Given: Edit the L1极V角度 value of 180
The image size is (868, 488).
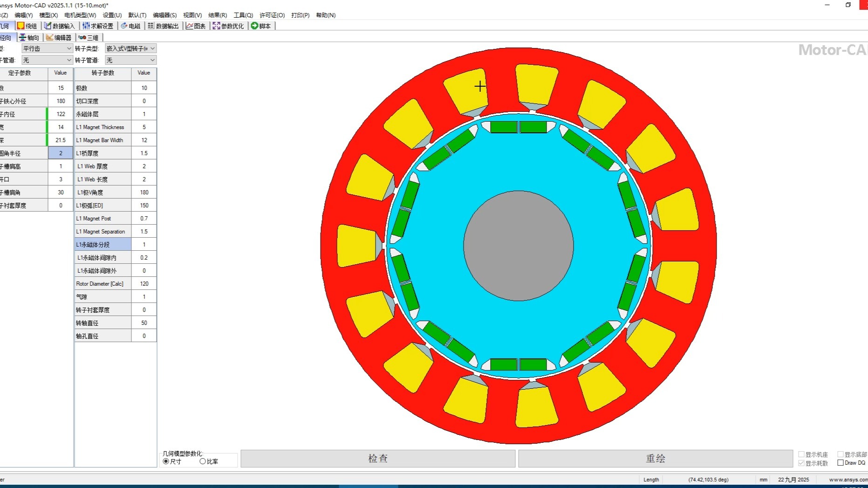Looking at the screenshot, I should point(144,192).
